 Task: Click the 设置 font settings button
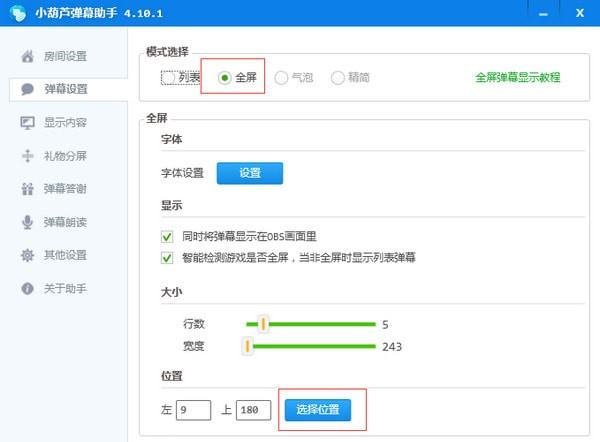pos(250,173)
